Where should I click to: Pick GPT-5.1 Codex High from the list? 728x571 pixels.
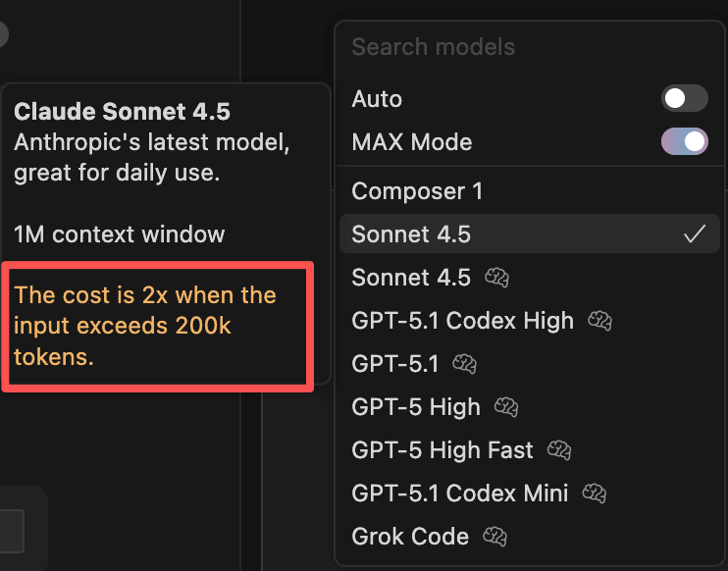point(462,321)
